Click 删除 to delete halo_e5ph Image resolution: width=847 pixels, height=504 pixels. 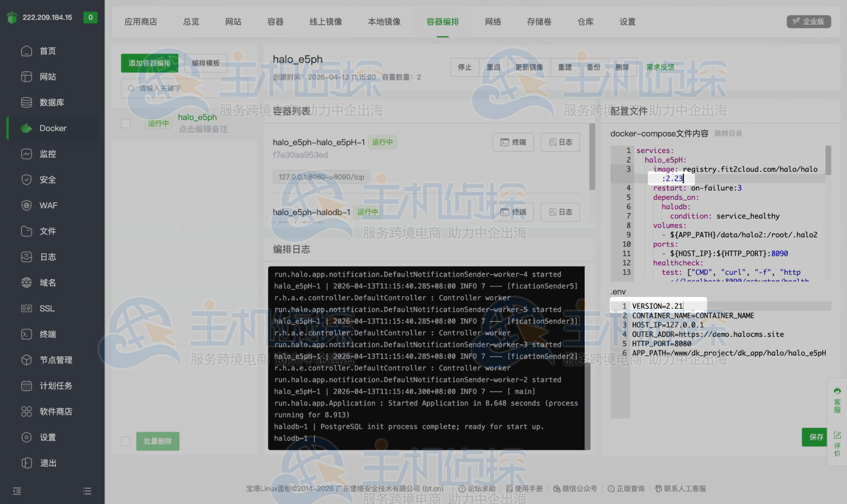coord(622,67)
